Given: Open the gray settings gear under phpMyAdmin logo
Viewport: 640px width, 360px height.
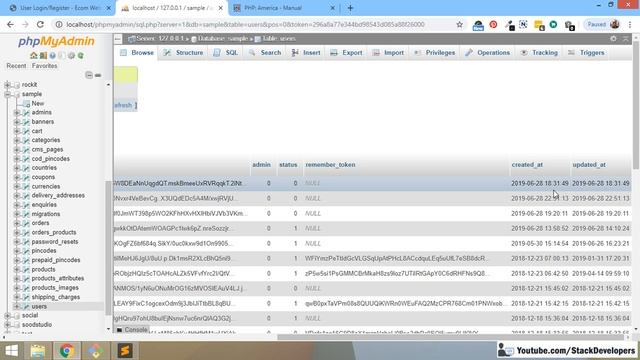Looking at the screenshot, I should pos(71,56).
